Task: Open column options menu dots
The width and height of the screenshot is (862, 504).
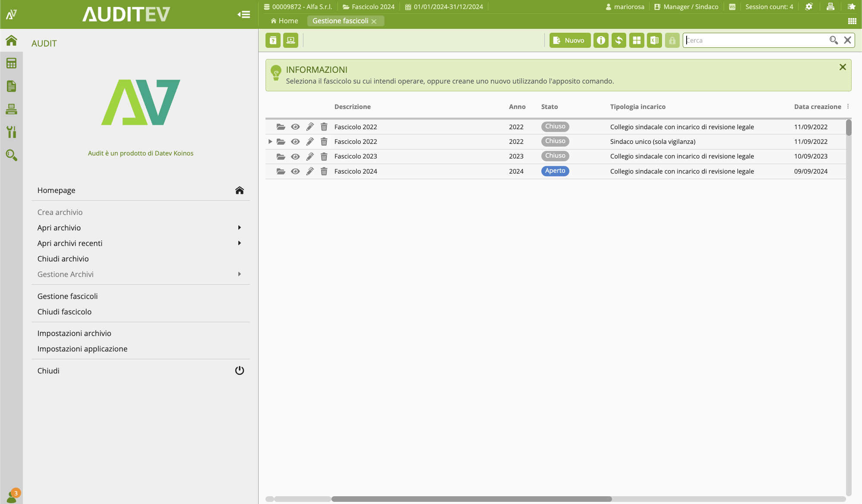Action: point(848,106)
